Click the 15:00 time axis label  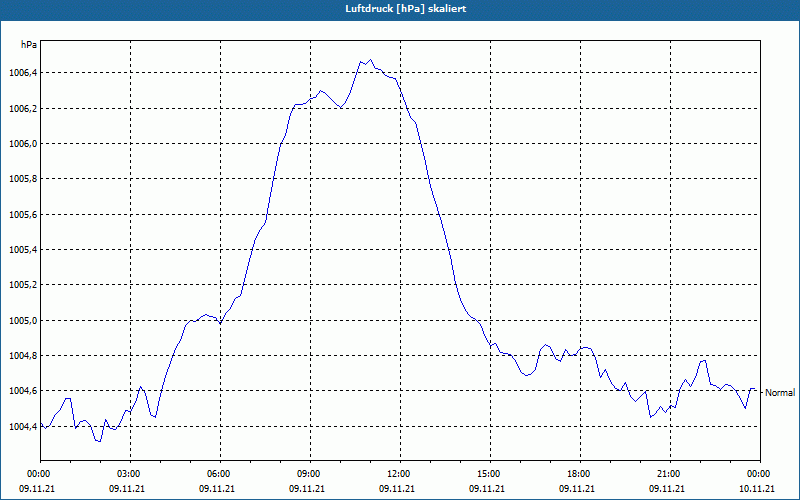point(487,474)
